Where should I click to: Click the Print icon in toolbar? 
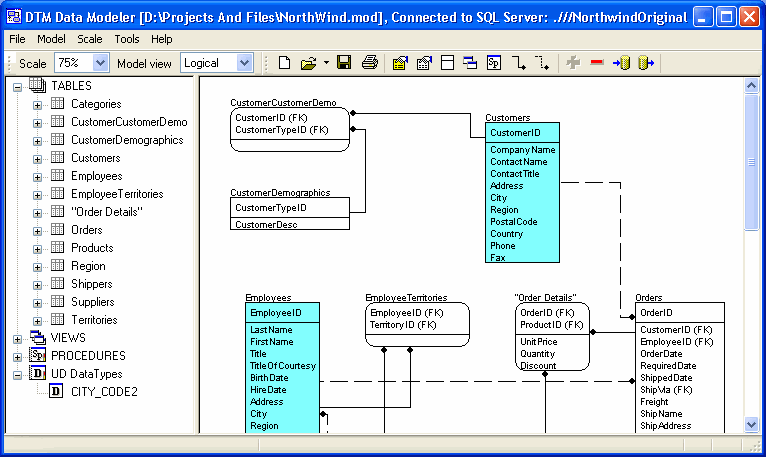pos(370,63)
